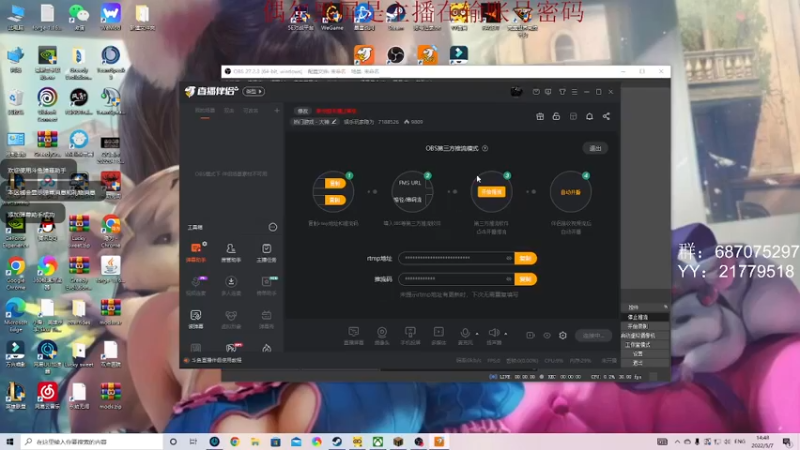Add a new scene with the plus icon
800x450 pixels.
277,111
